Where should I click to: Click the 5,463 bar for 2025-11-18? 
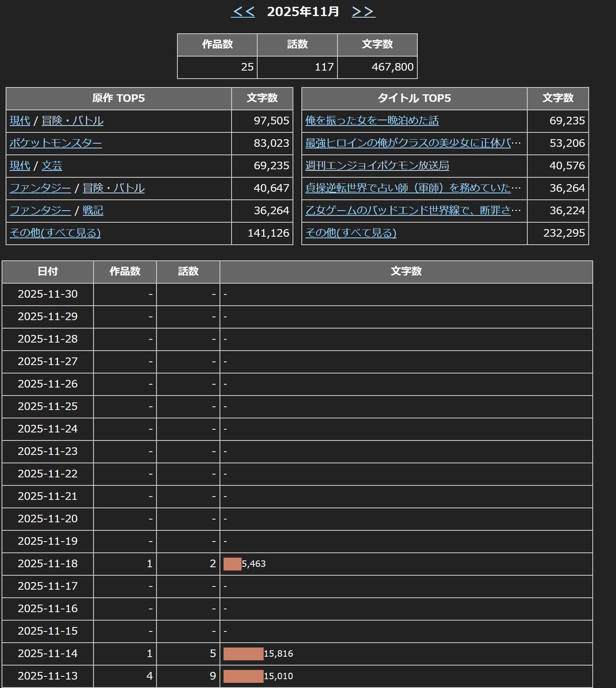[232, 564]
